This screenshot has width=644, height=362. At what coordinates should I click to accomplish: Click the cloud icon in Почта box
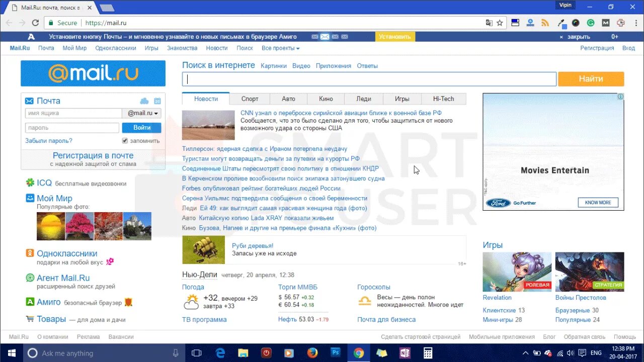[x=144, y=101]
